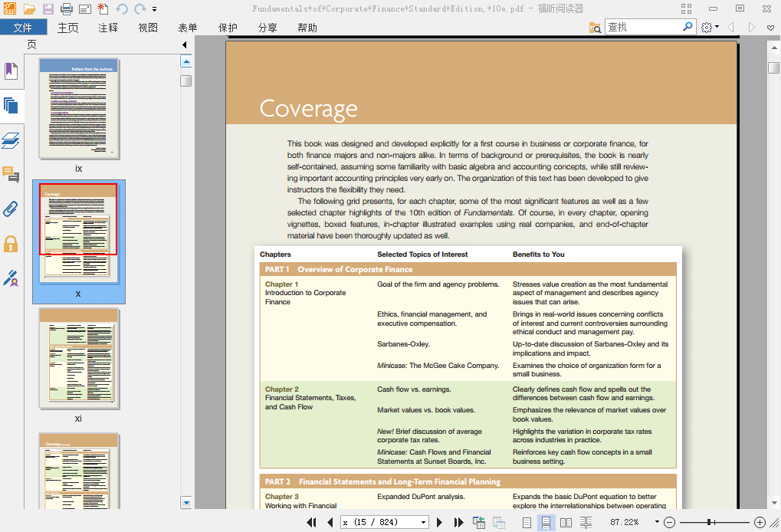Expand the zoom percentage dropdown

point(656,522)
